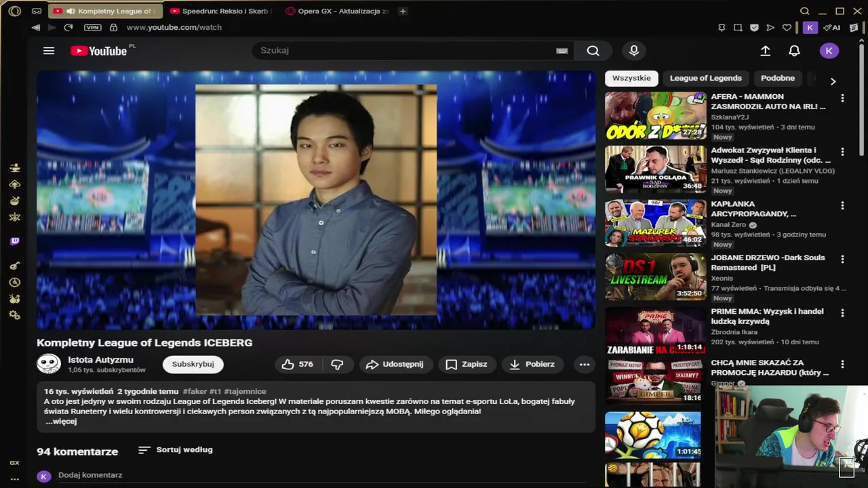
Task: Click the Subskrybuj button
Action: pyautogui.click(x=193, y=364)
